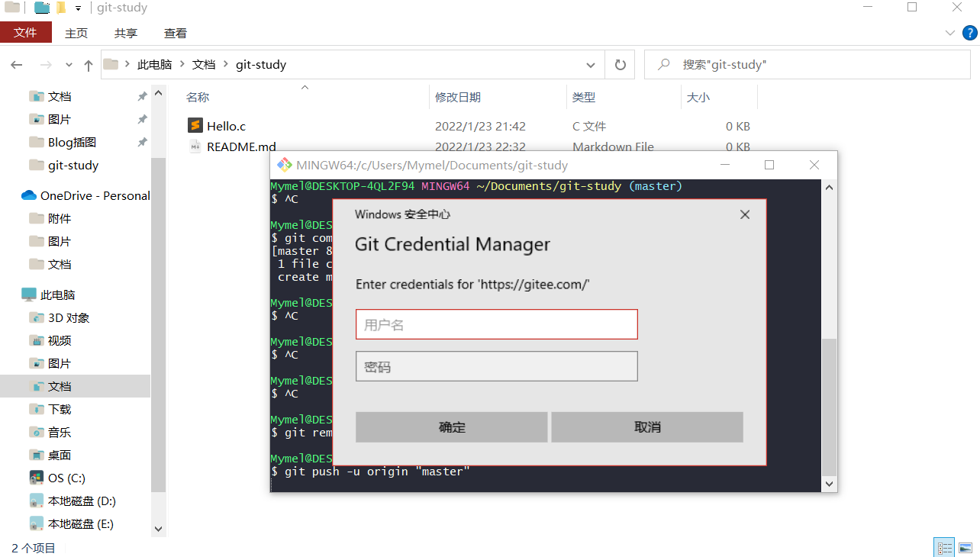Viewport: 980px width, 557px height.
Task: Close the Git Credential Manager dialog
Action: click(x=745, y=214)
